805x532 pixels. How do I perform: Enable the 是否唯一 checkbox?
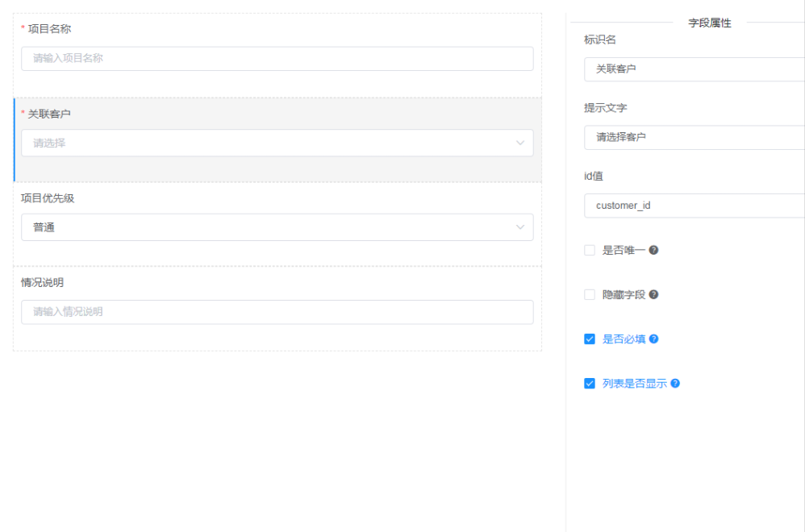tap(589, 250)
